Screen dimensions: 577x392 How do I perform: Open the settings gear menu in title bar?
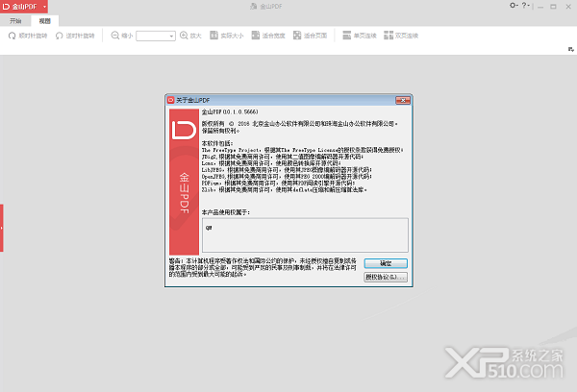514,6
